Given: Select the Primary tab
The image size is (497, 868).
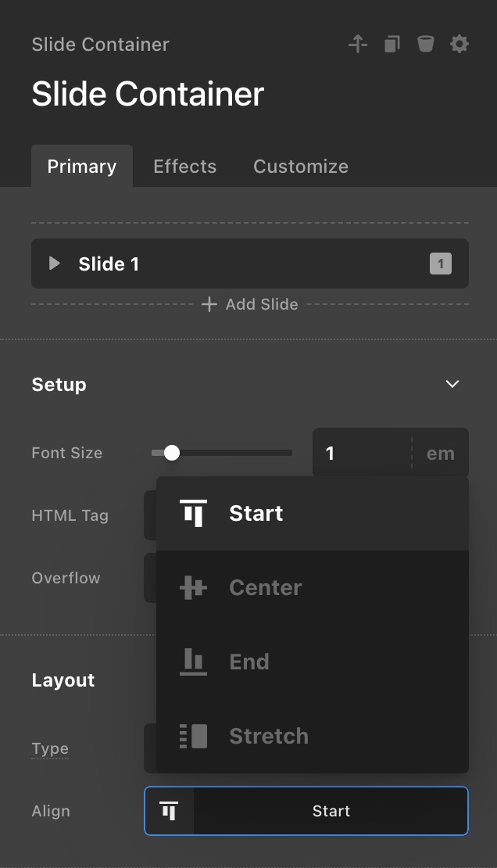Looking at the screenshot, I should point(82,167).
